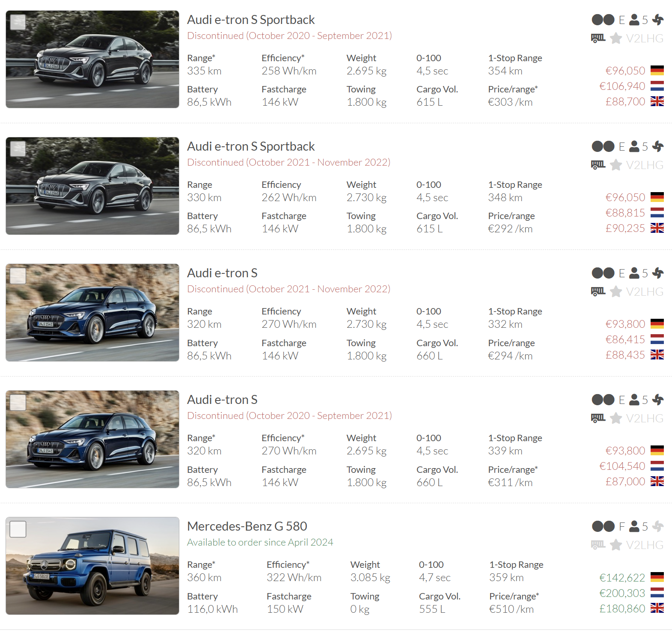
Task: Click Dutch flag next to €200,303
Action: coord(657,593)
